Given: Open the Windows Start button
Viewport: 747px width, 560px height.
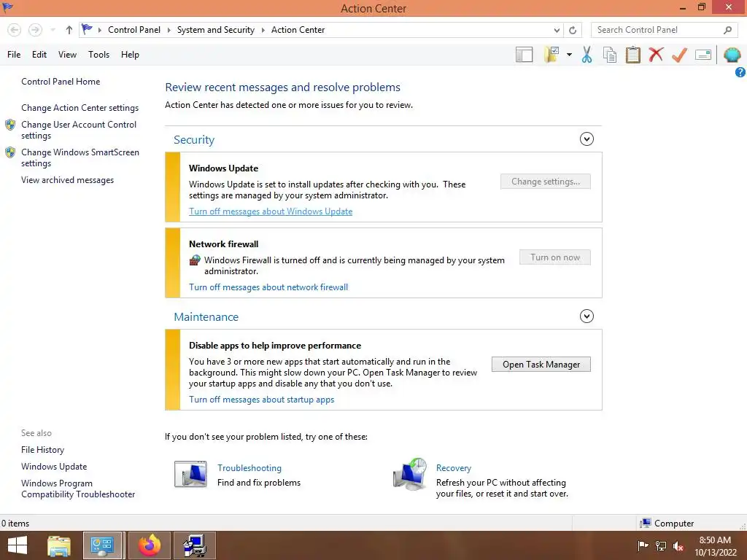Looking at the screenshot, I should point(18,545).
